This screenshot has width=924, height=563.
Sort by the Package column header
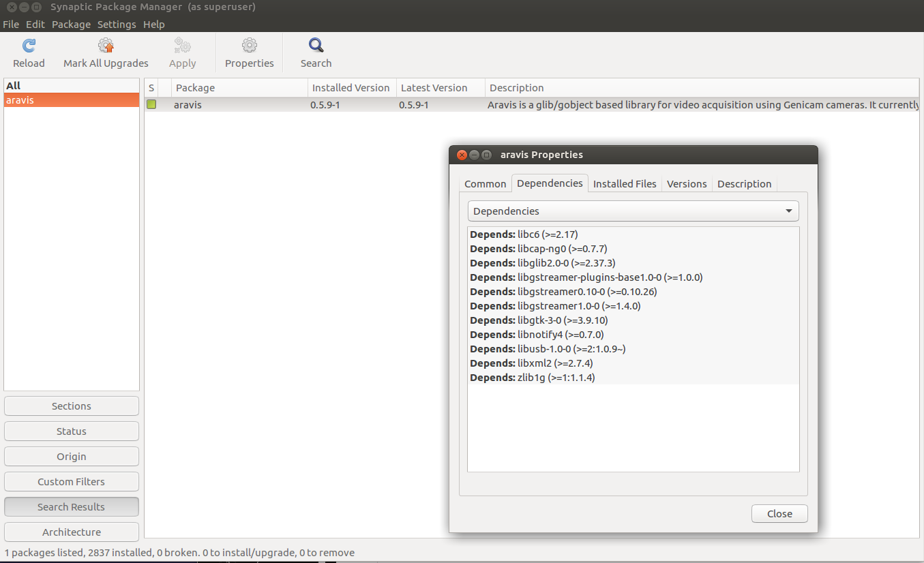(239, 88)
